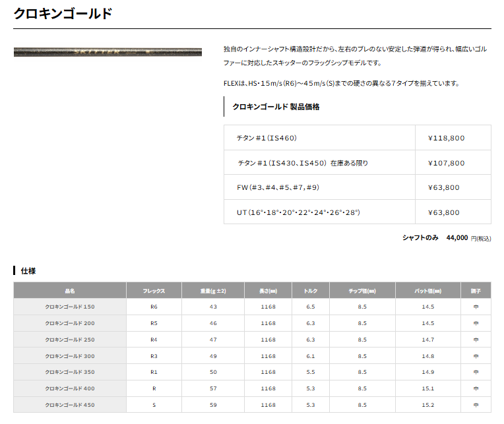
Task: Select the クロキンゴールド 製品価格 heading
Action: [276, 107]
